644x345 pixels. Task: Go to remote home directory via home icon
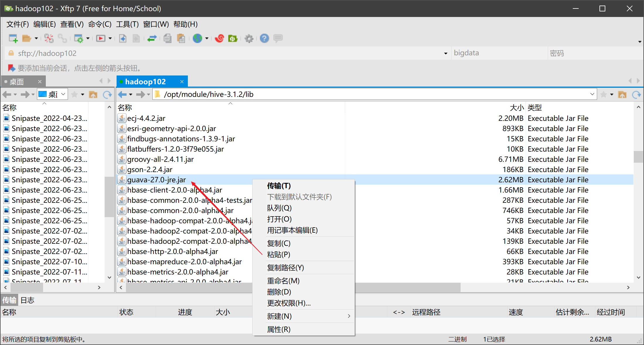pyautogui.click(x=622, y=94)
